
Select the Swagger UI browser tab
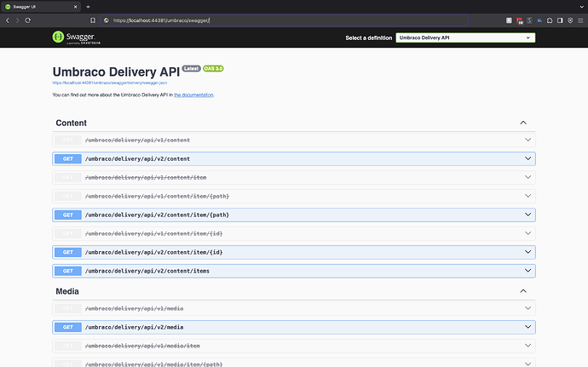tap(41, 7)
